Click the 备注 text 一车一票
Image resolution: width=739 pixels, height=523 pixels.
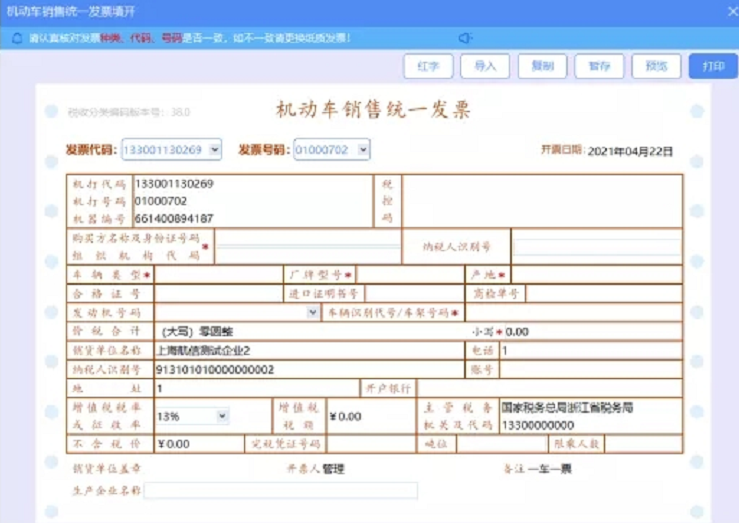(x=550, y=469)
